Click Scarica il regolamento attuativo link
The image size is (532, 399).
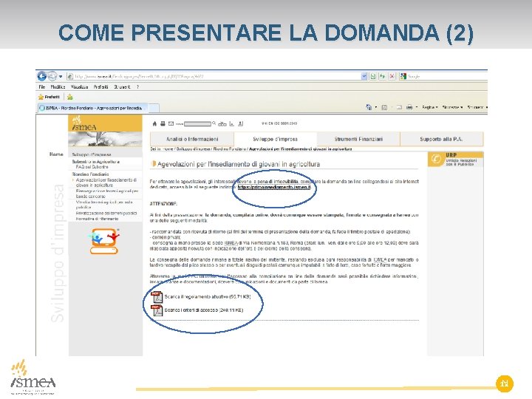(208, 296)
